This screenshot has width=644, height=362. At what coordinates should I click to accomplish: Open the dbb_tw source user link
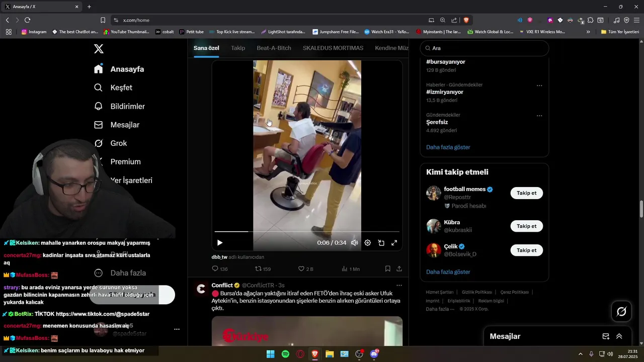tap(219, 257)
